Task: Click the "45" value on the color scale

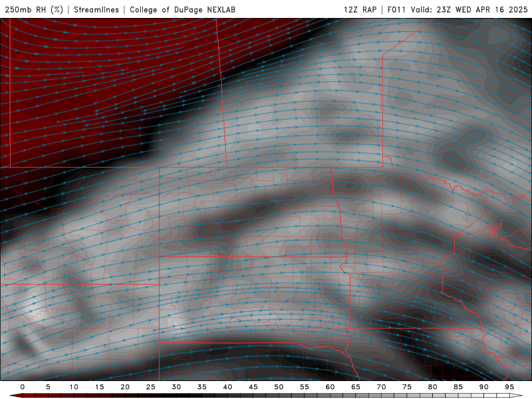Action: point(253,387)
